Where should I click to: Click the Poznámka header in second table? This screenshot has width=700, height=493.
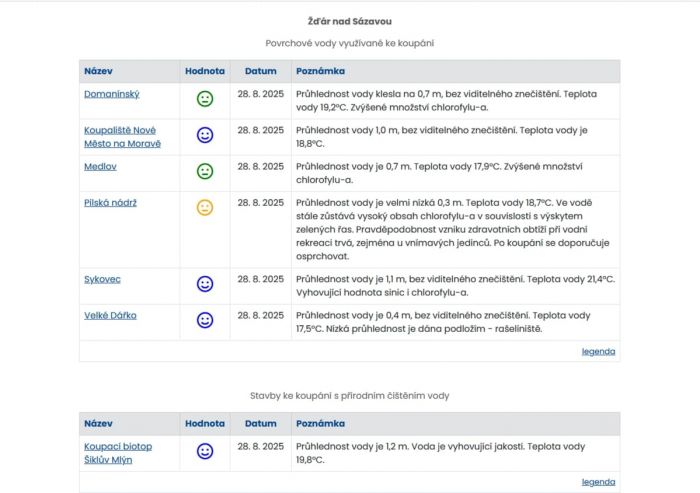point(320,424)
